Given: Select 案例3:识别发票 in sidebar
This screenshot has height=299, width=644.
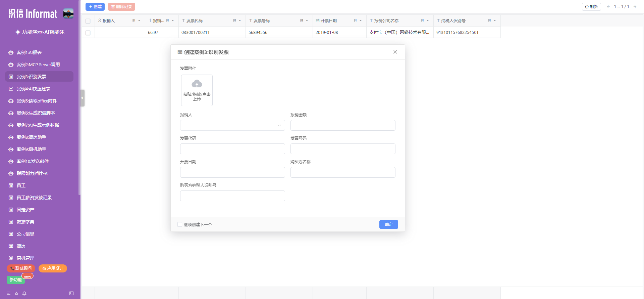Looking at the screenshot, I should point(39,77).
